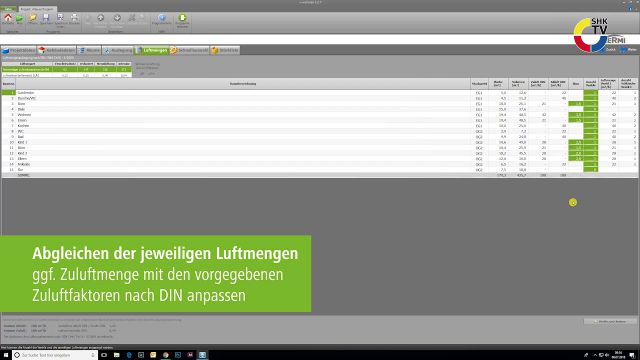
Task: Switch to the Gebäudedaten tab
Action: pos(57,50)
